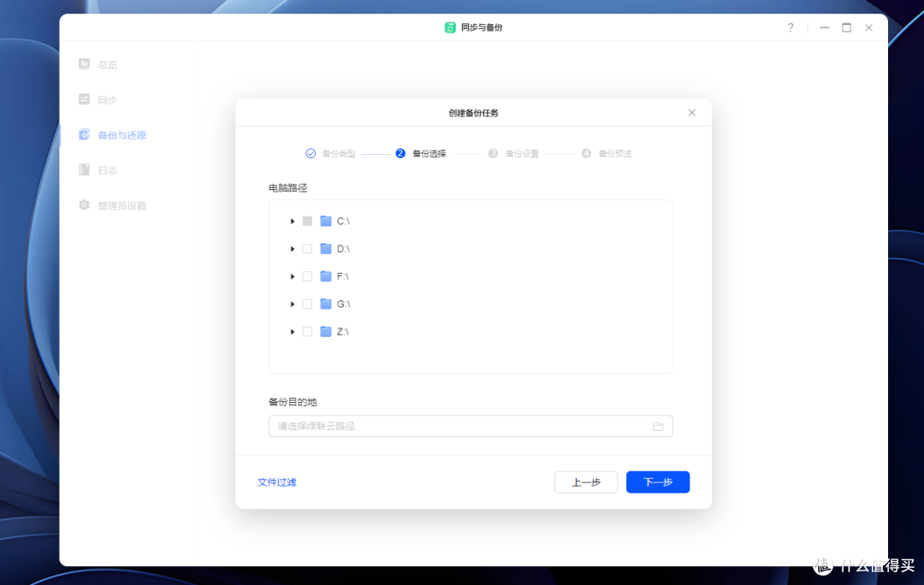Open the 管理员设置 admin settings icon
Screen dimensions: 924x585
85,204
